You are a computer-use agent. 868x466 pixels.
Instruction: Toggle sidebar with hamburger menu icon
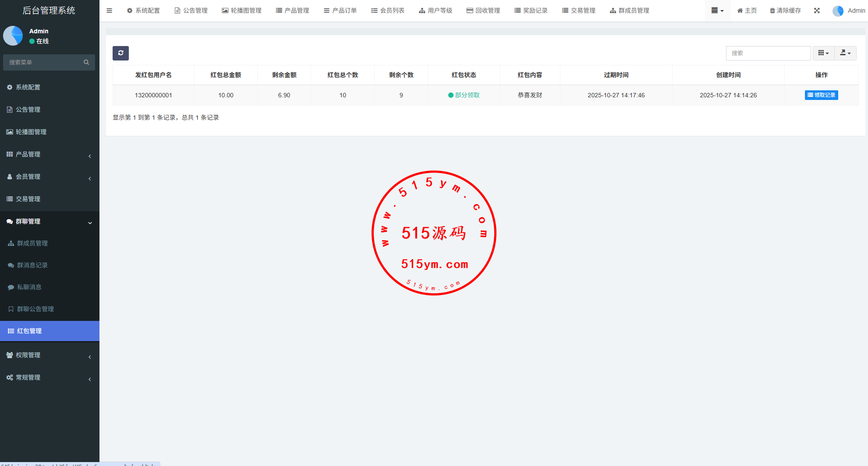110,11
